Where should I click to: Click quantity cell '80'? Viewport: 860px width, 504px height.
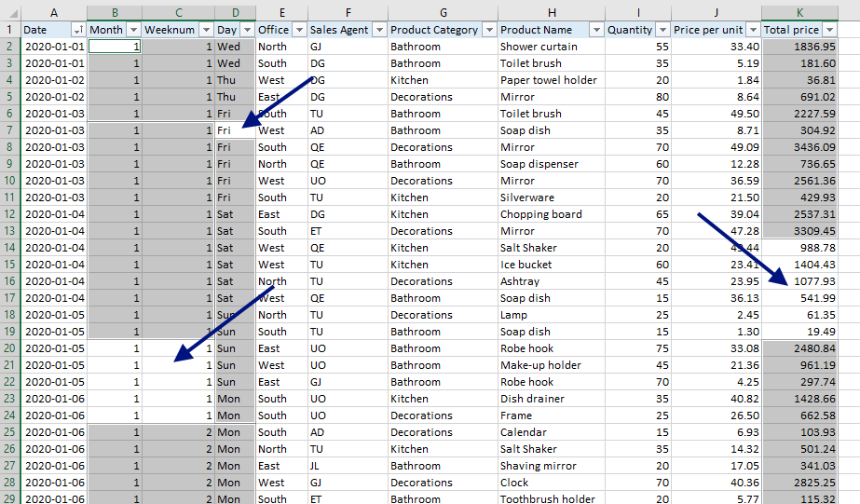point(638,97)
